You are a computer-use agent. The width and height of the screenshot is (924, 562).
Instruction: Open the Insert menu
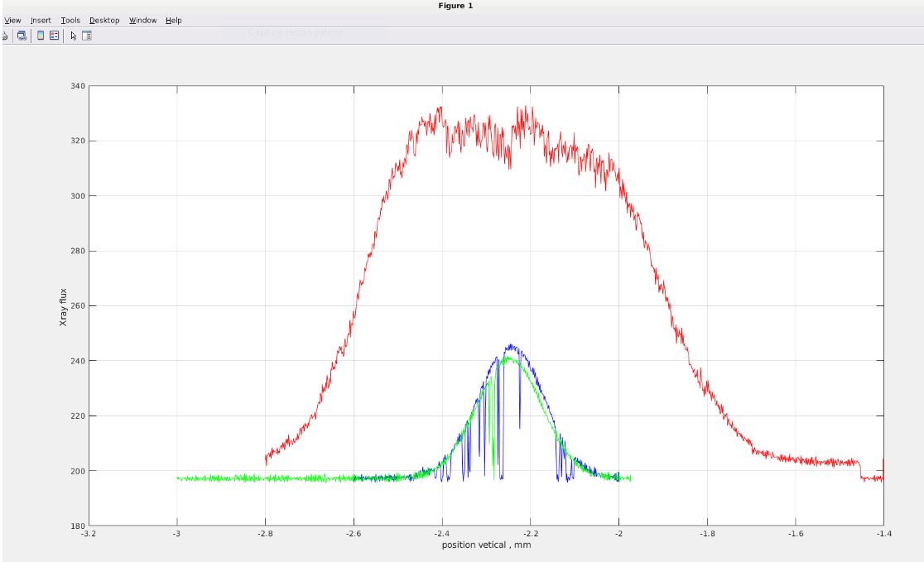[x=41, y=20]
